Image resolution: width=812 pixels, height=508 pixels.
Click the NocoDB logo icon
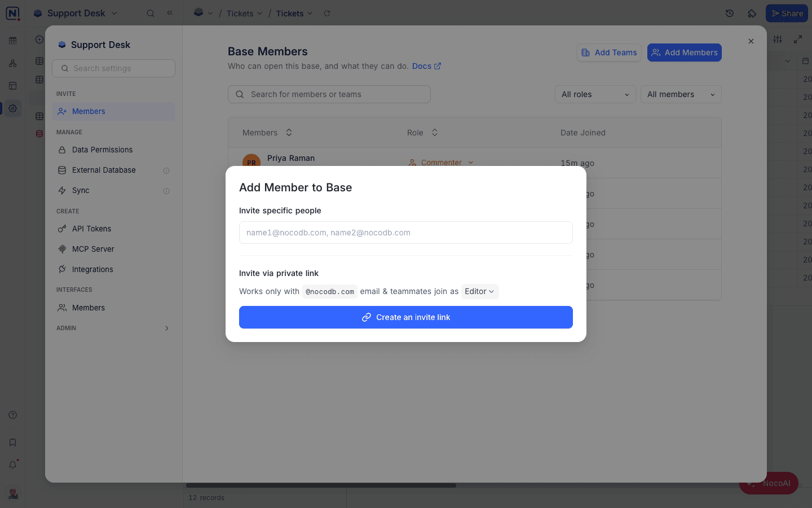pos(12,13)
